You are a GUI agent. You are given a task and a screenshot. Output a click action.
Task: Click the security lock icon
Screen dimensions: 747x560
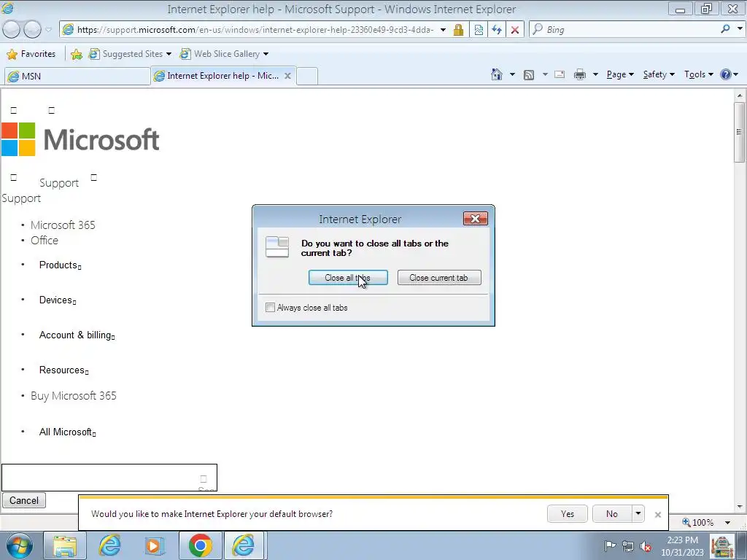[x=458, y=29]
